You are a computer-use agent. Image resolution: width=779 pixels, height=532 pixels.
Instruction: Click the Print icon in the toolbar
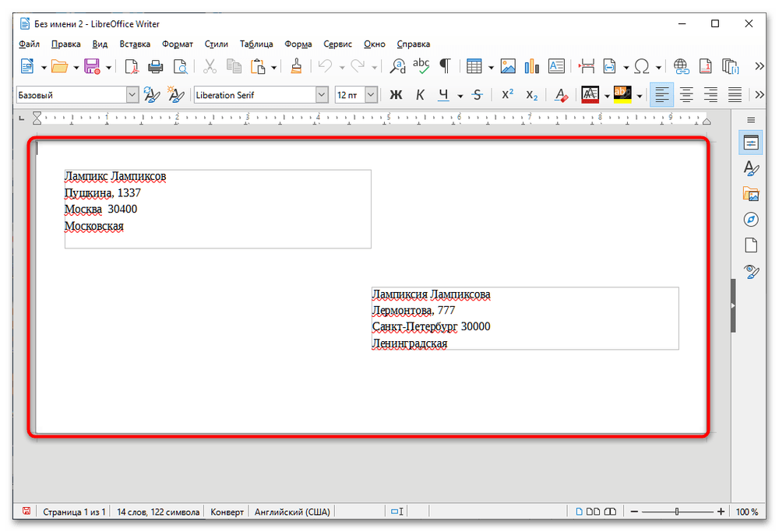pos(155,66)
